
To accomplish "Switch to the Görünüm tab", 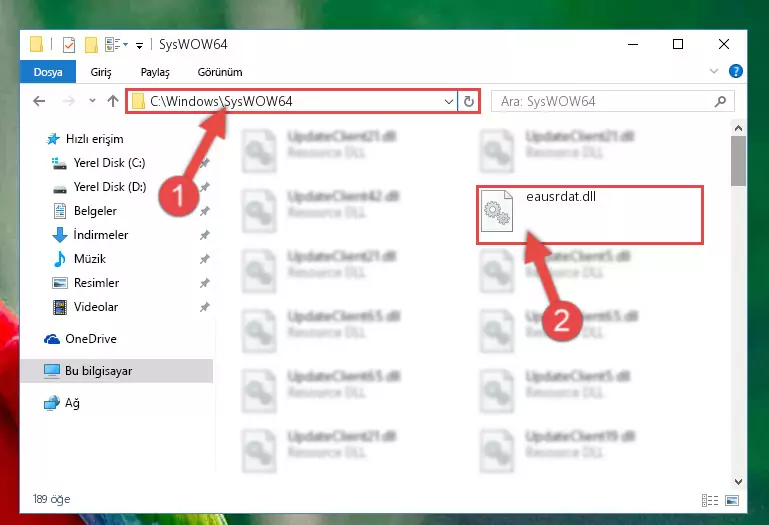I will tap(220, 72).
